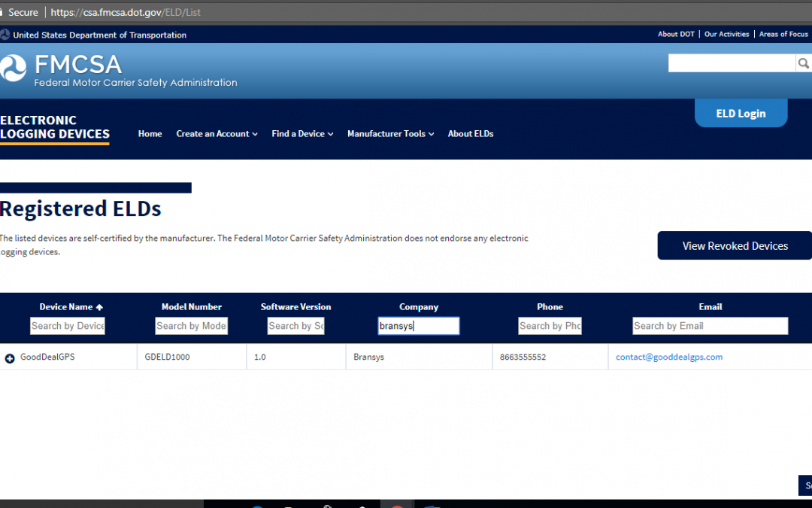Screen dimensions: 812x508
Task: Focus the site search box in header
Action: tap(732, 63)
